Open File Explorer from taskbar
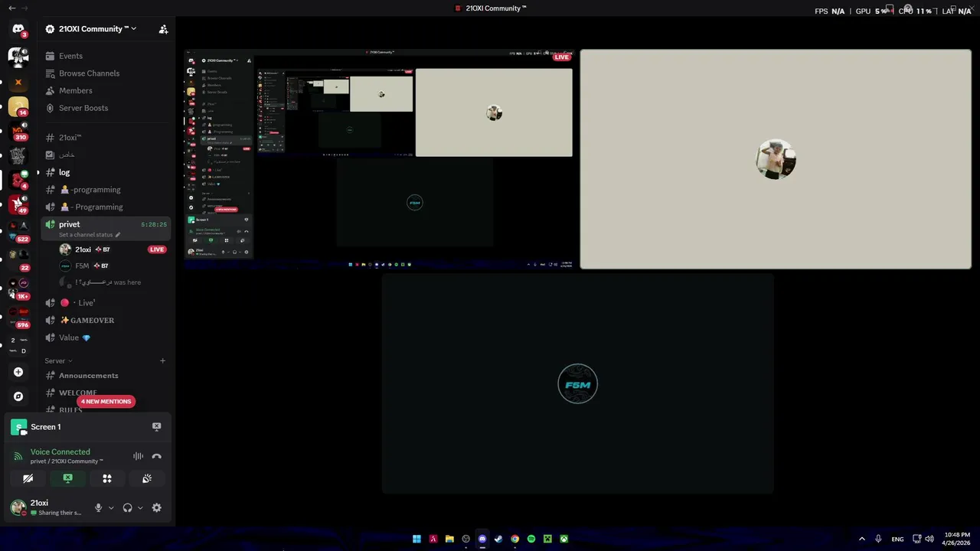This screenshot has width=980, height=551. [x=449, y=539]
